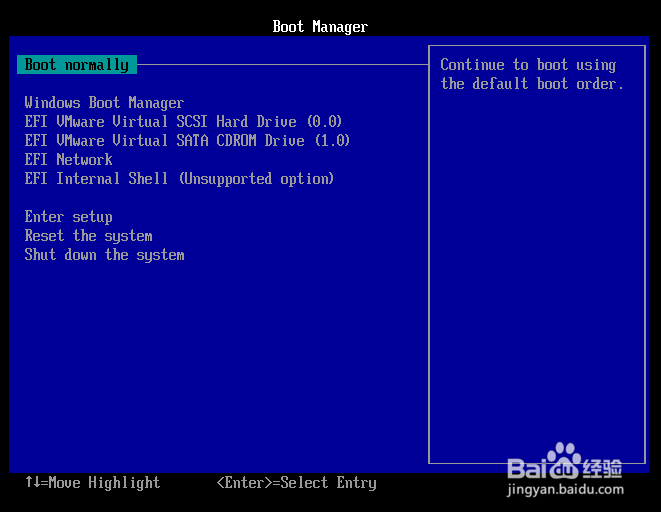Click the Move Highlight key hint
Viewport: 661px width, 512px height.
(93, 482)
